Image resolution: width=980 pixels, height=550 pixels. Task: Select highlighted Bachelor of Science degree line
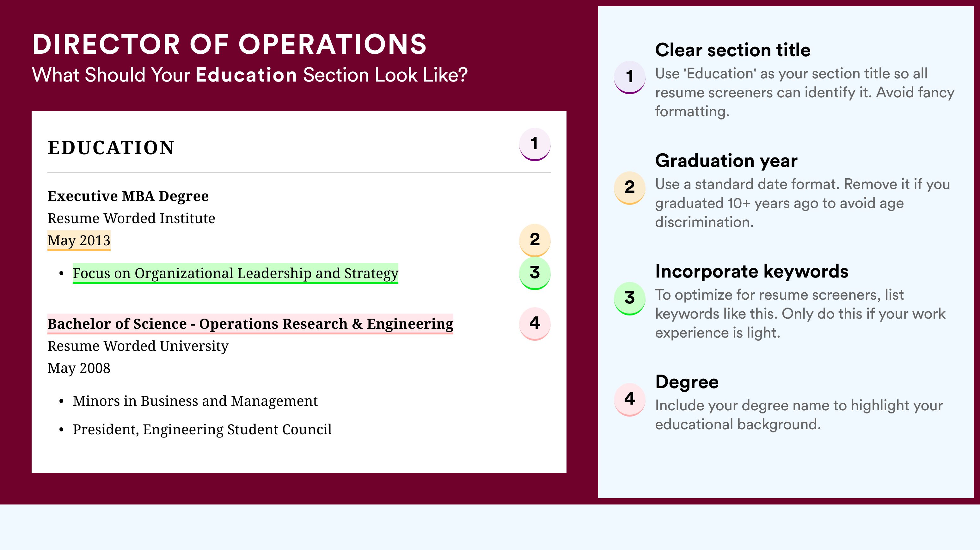coord(250,324)
